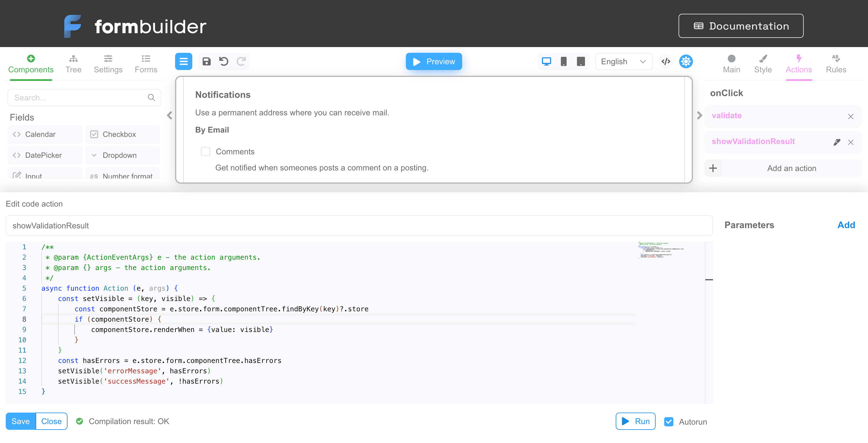Open the JSON code view icon
868x443 pixels.
(665, 61)
